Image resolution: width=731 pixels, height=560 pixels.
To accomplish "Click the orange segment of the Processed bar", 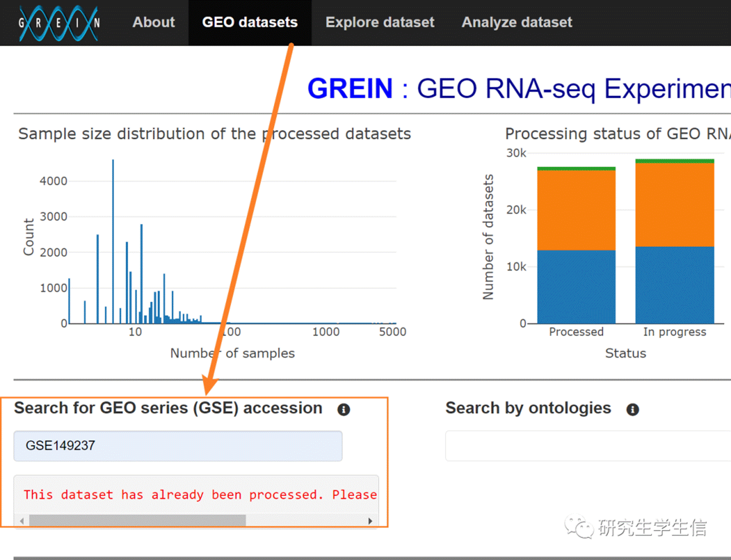I will tap(576, 210).
